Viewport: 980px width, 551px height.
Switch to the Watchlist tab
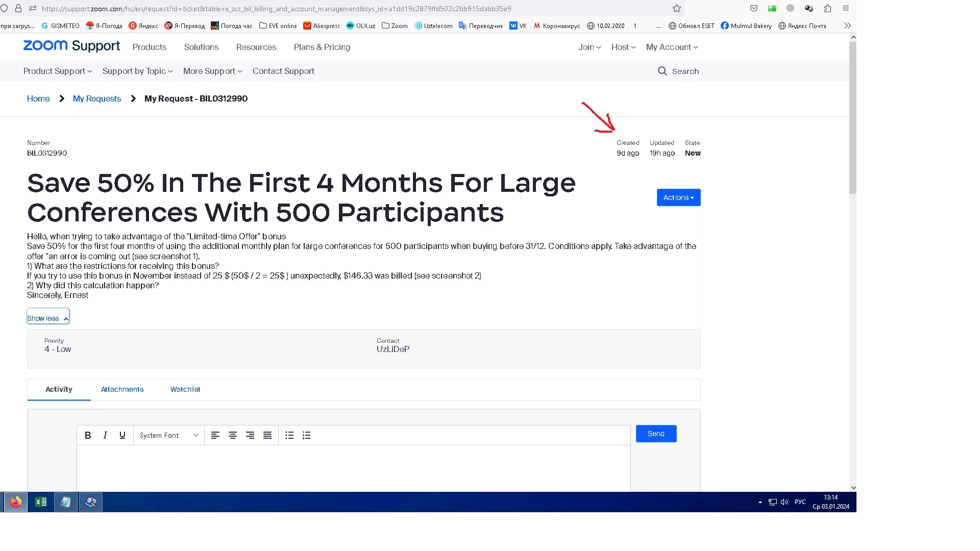185,389
